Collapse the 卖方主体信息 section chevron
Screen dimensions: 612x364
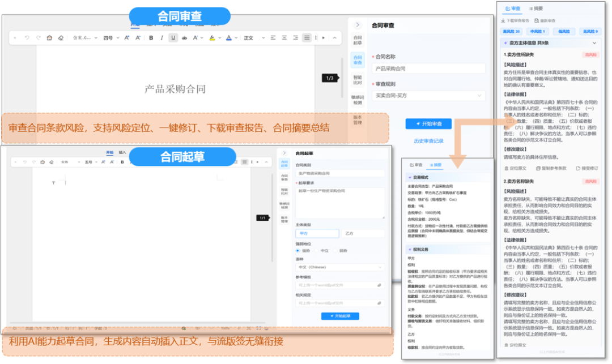tap(594, 43)
